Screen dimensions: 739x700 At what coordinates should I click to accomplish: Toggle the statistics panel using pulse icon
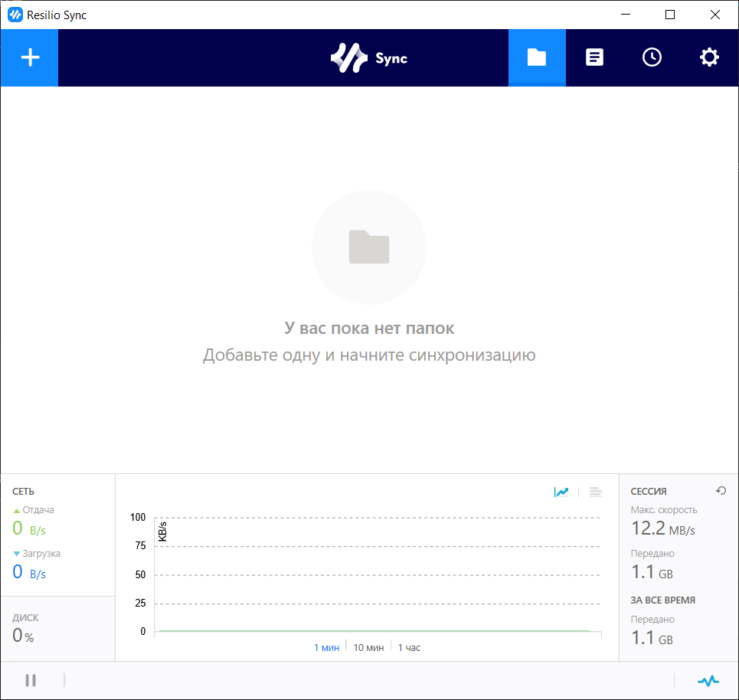(x=708, y=680)
